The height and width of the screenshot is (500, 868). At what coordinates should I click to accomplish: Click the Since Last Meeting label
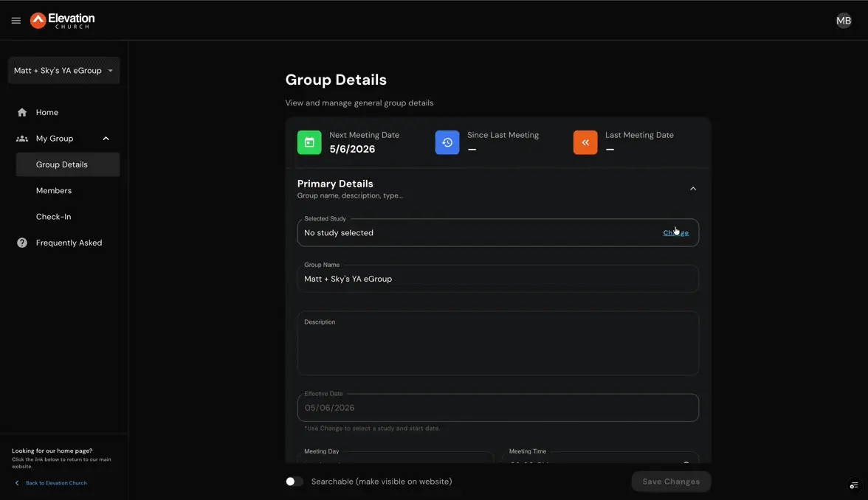click(x=503, y=135)
